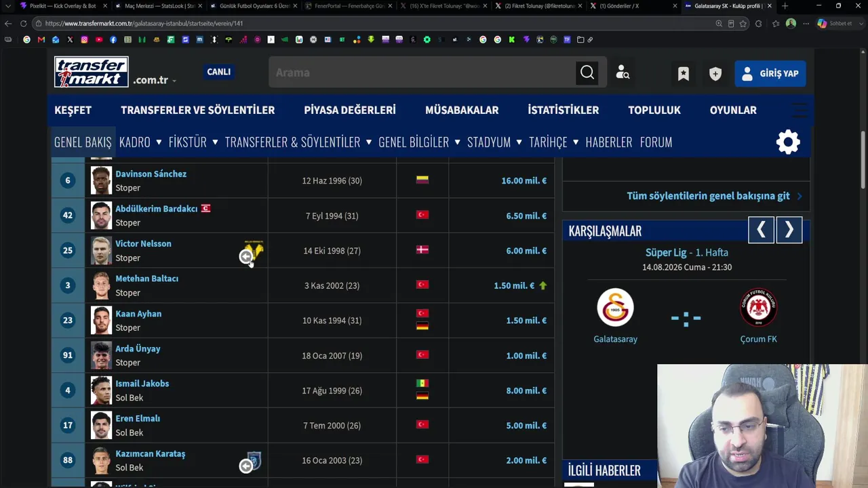This screenshot has width=868, height=488.
Task: Click Abdülkerim Bardakcı's 6.50 mil. € value
Action: coord(526,216)
